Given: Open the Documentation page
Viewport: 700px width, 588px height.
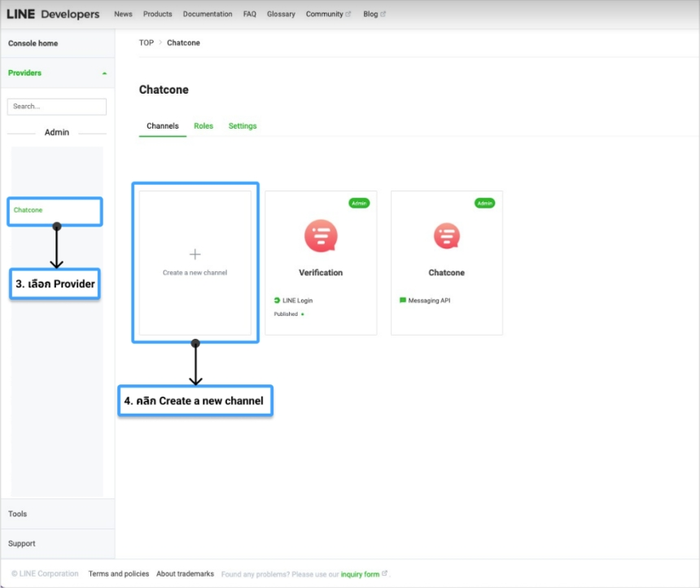Looking at the screenshot, I should 208,14.
